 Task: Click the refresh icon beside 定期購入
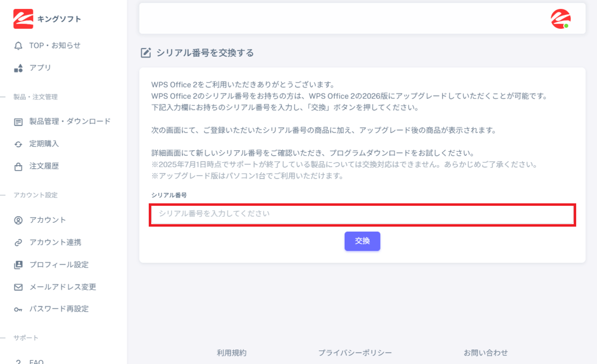(18, 144)
